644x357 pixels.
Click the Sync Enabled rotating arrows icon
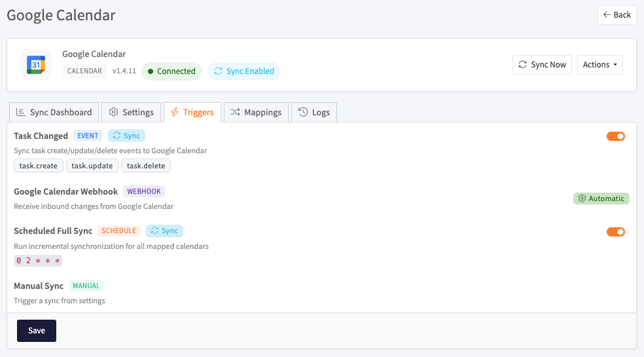[x=218, y=71]
